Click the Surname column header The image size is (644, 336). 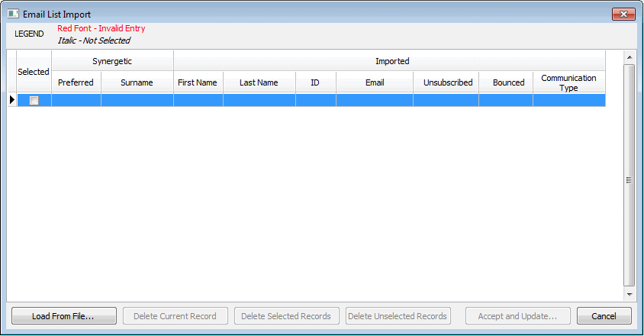(x=137, y=82)
